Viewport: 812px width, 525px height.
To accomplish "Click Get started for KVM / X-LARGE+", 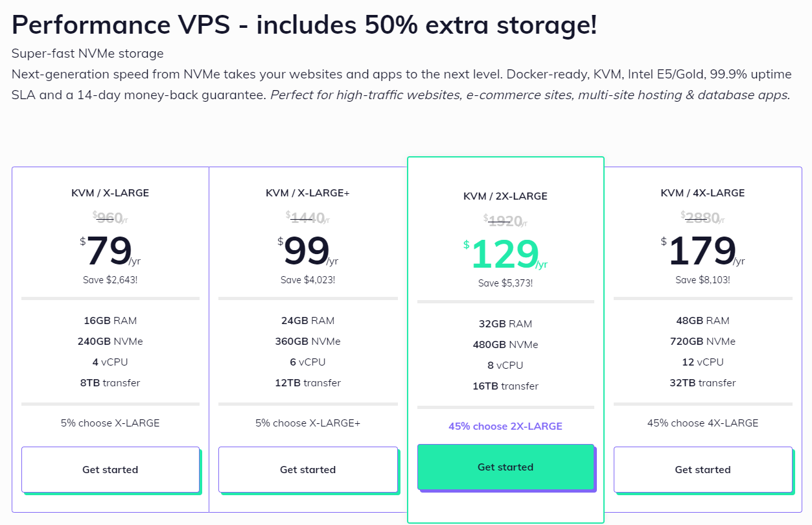I will [x=308, y=469].
